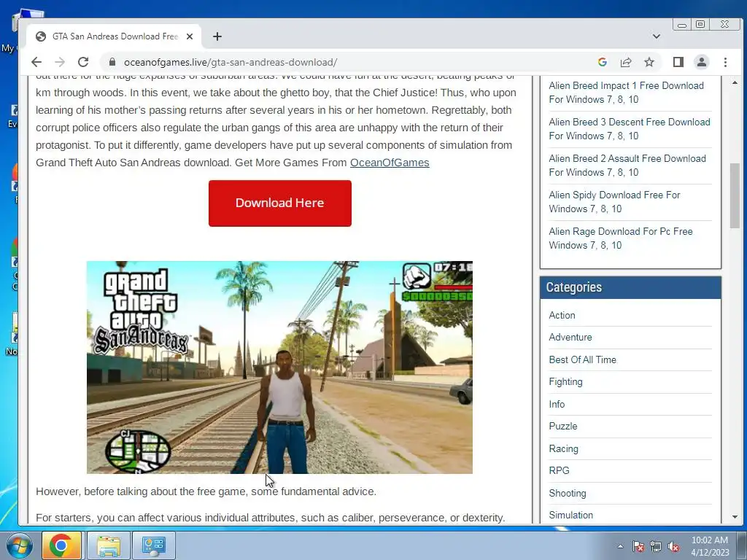Viewport: 747px width, 560px height.
Task: Share this page via share icon
Action: pos(625,62)
